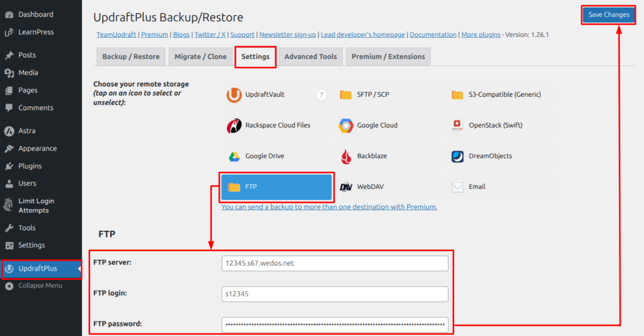Select the S3-Compatible (Generic) folder icon
This screenshot has height=336, width=644.
[x=457, y=95]
